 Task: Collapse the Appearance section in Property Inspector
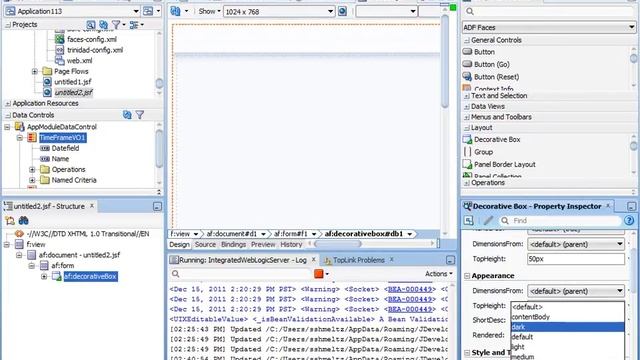467,276
